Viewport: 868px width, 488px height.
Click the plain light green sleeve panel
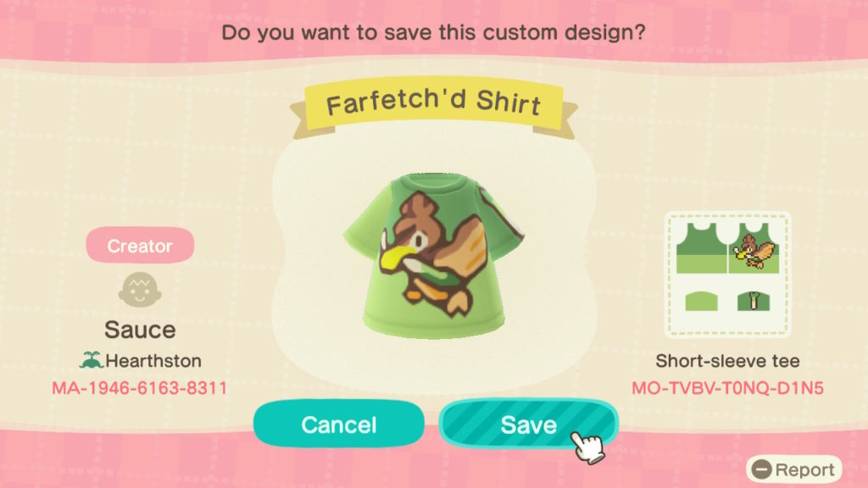(701, 302)
